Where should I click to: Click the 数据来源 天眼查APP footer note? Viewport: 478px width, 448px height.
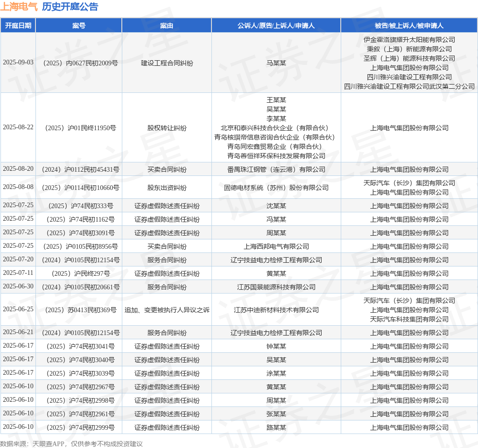[x=71, y=444]
